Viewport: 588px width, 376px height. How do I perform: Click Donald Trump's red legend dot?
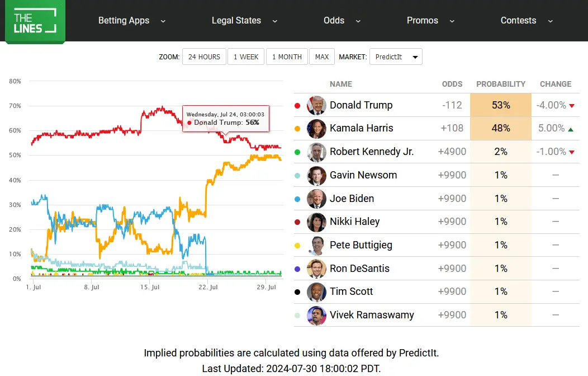click(297, 105)
